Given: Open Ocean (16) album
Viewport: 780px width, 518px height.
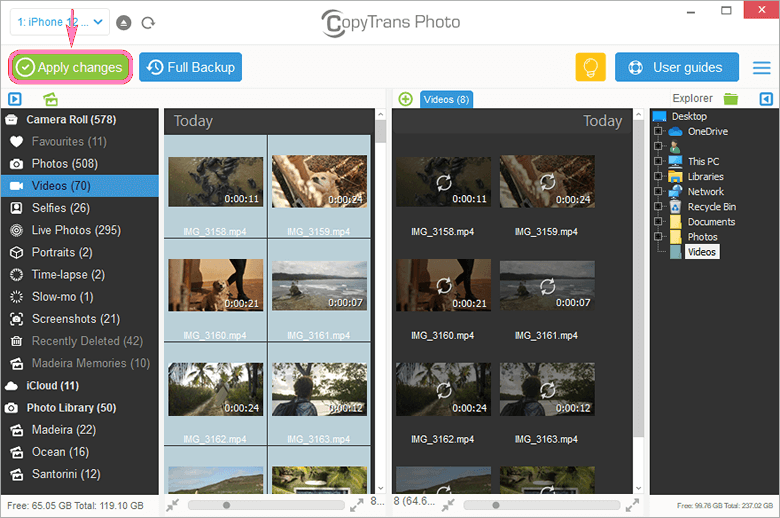Looking at the screenshot, I should [x=80, y=452].
